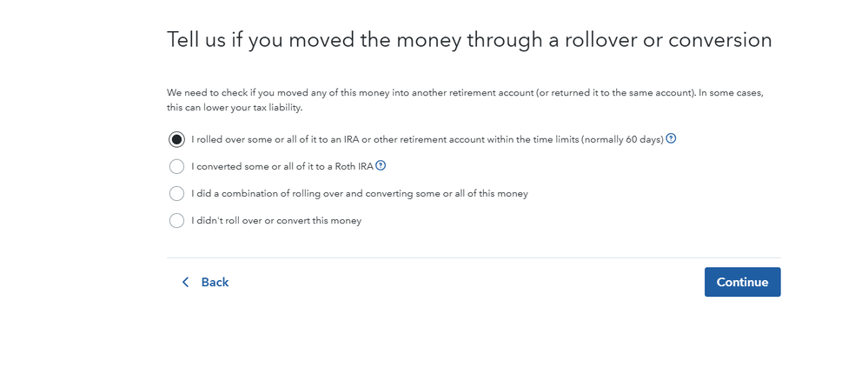868x368 pixels.
Task: Click the 'I converted some or all' label text
Action: pos(282,166)
